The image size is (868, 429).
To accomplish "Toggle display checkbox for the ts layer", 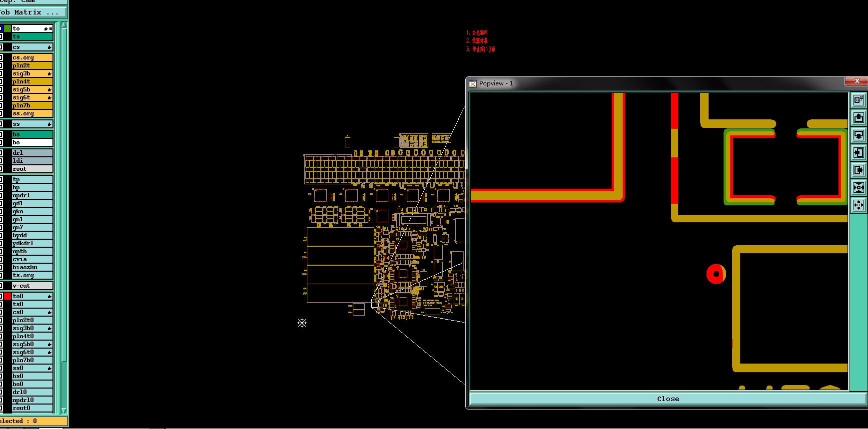I will click(x=1, y=37).
